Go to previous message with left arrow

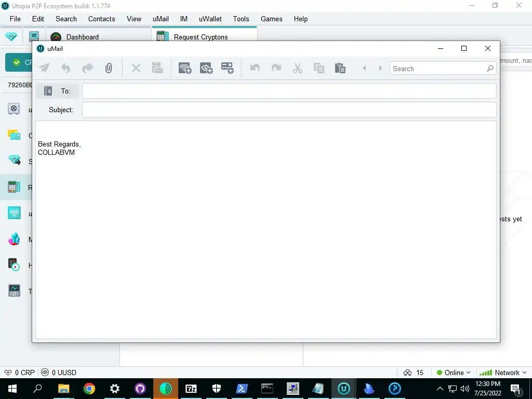[364, 68]
